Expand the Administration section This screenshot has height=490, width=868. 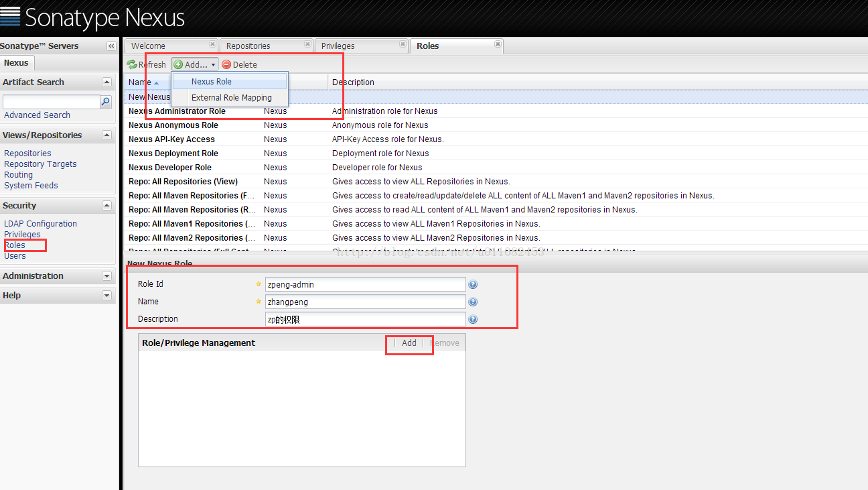click(106, 275)
